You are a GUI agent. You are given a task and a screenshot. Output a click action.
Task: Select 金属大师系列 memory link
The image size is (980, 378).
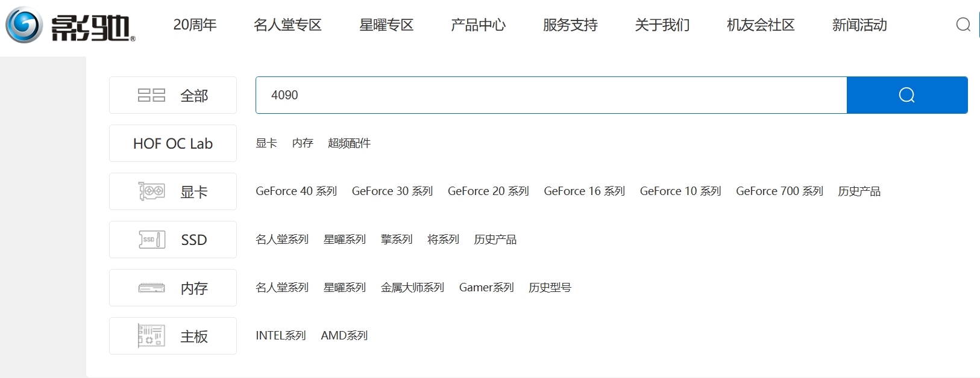[412, 287]
